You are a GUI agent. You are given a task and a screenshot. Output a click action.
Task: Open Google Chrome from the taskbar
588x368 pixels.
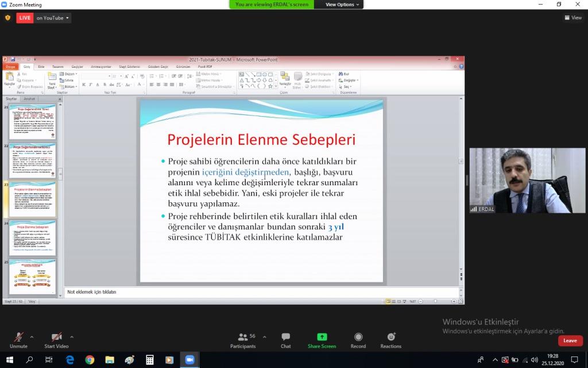(x=90, y=360)
